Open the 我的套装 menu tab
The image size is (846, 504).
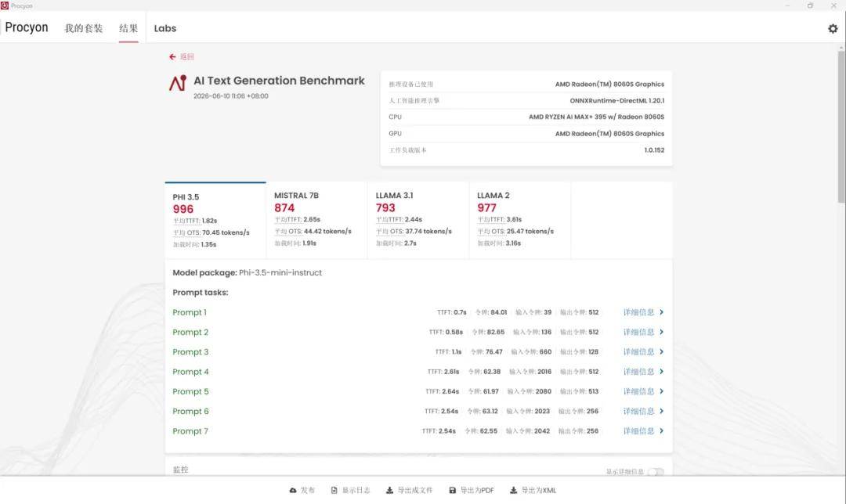coord(84,28)
